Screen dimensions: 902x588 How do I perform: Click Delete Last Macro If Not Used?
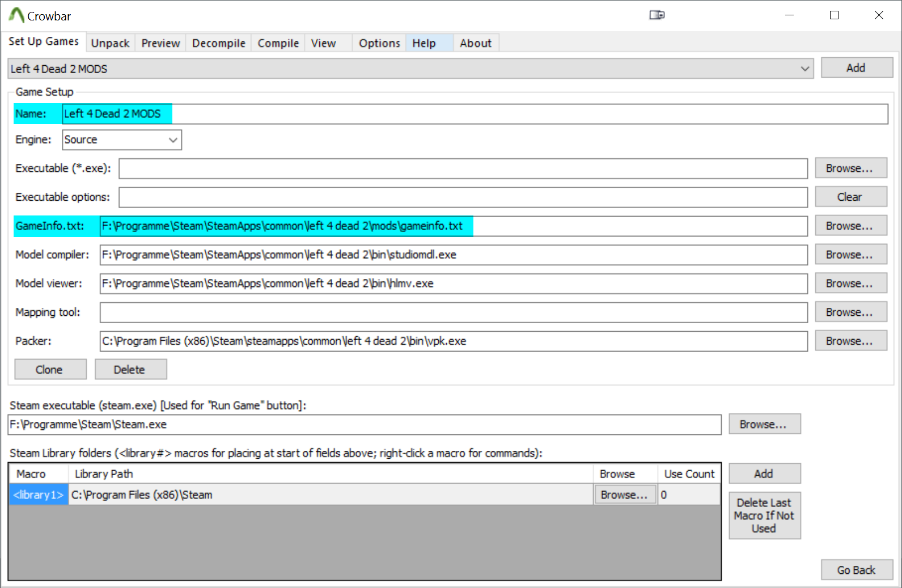coord(765,516)
